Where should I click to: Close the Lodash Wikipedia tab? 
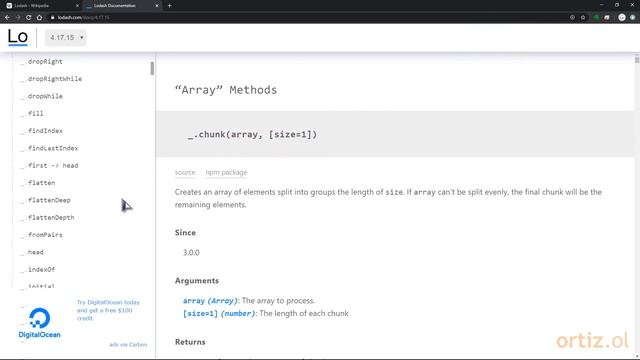tap(77, 6)
